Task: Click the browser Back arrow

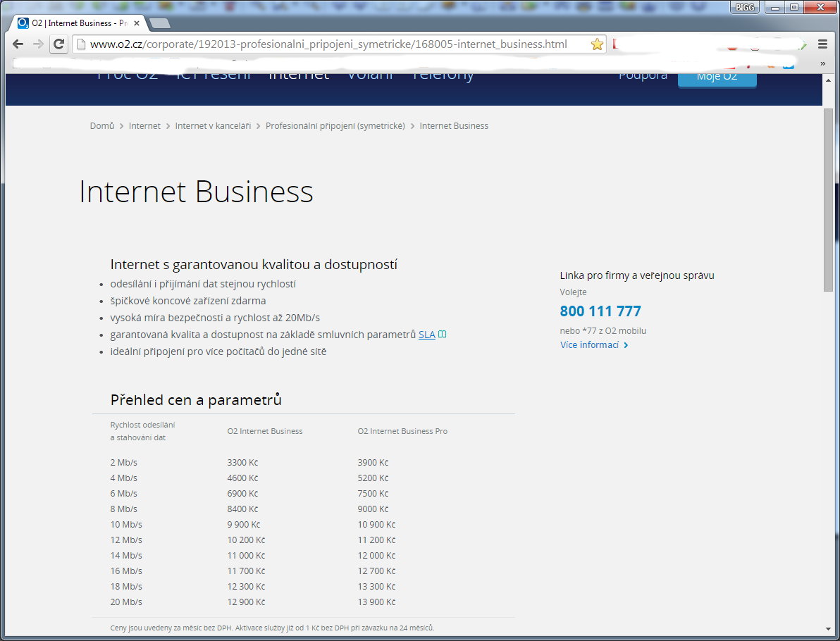Action: coord(18,44)
